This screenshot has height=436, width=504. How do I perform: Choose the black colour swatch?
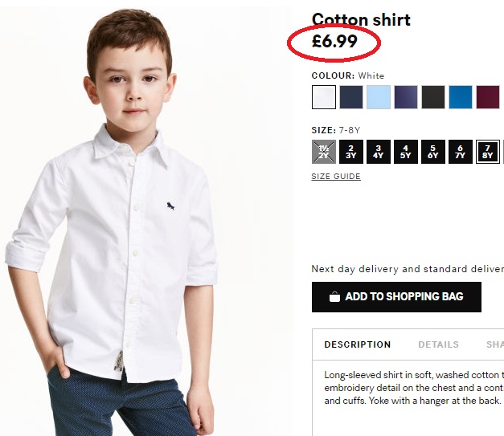coord(433,97)
